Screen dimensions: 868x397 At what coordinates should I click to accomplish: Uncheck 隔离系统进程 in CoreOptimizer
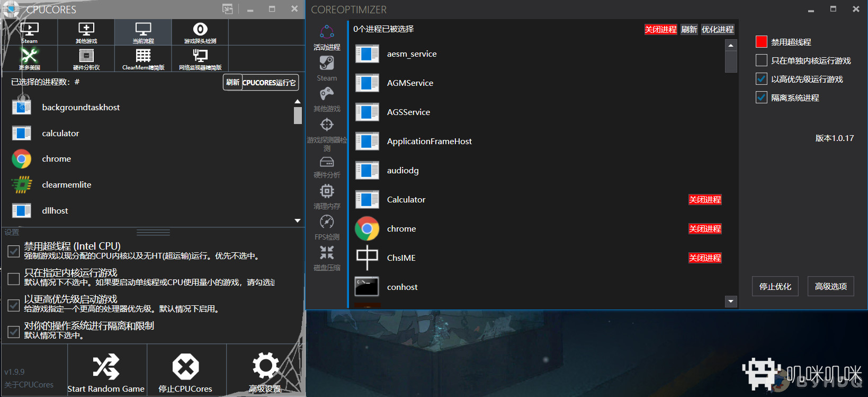[x=762, y=98]
